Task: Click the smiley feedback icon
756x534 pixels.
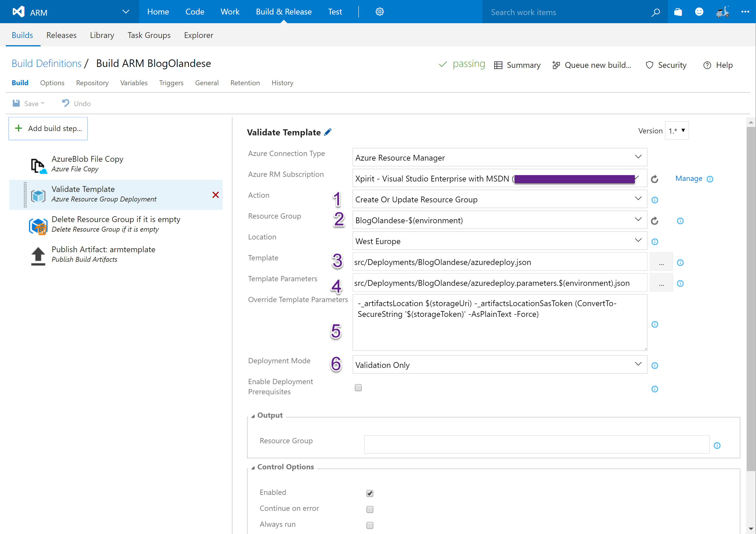Action: tap(699, 12)
